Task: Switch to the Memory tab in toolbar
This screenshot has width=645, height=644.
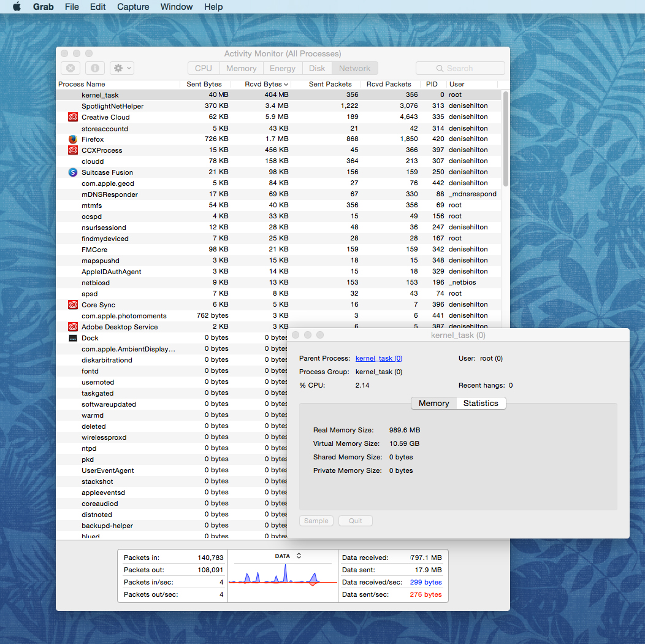Action: tap(241, 68)
